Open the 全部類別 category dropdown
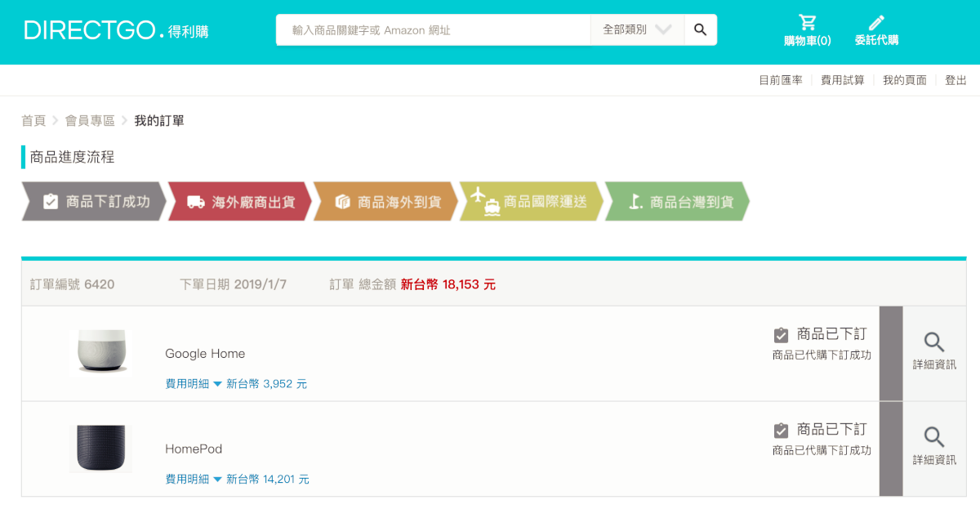Image resolution: width=980 pixels, height=518 pixels. (x=637, y=29)
